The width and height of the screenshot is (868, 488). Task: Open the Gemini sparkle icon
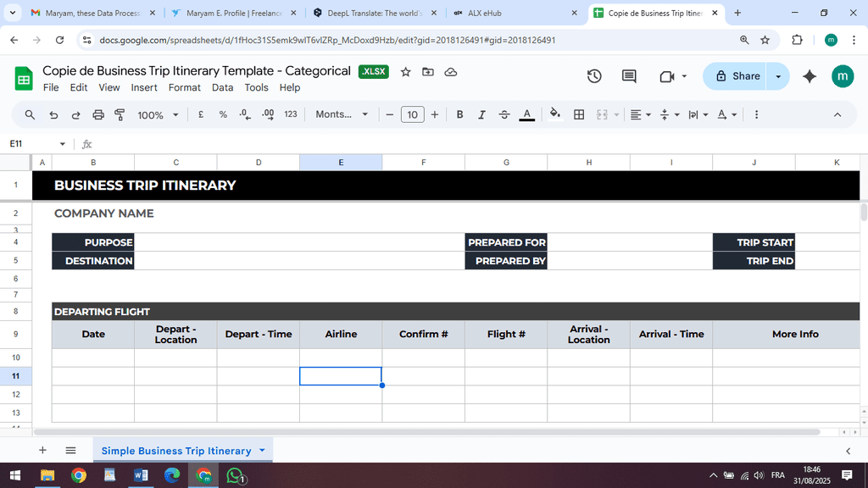[x=810, y=76]
